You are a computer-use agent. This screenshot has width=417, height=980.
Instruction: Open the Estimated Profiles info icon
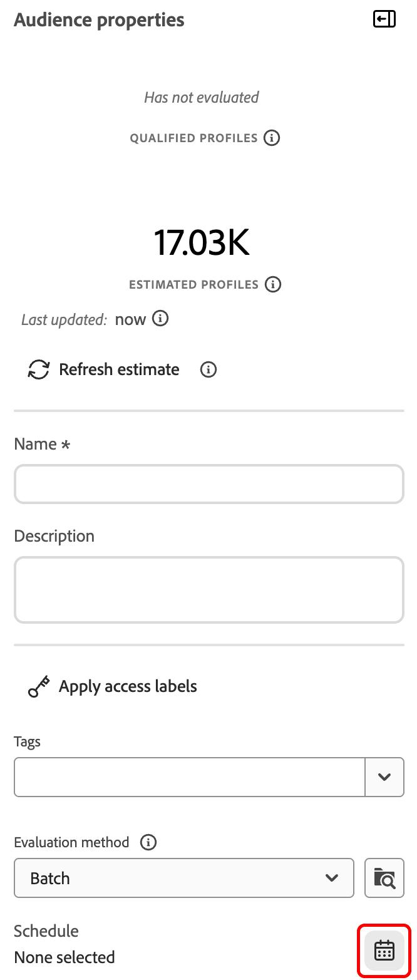pos(273,284)
